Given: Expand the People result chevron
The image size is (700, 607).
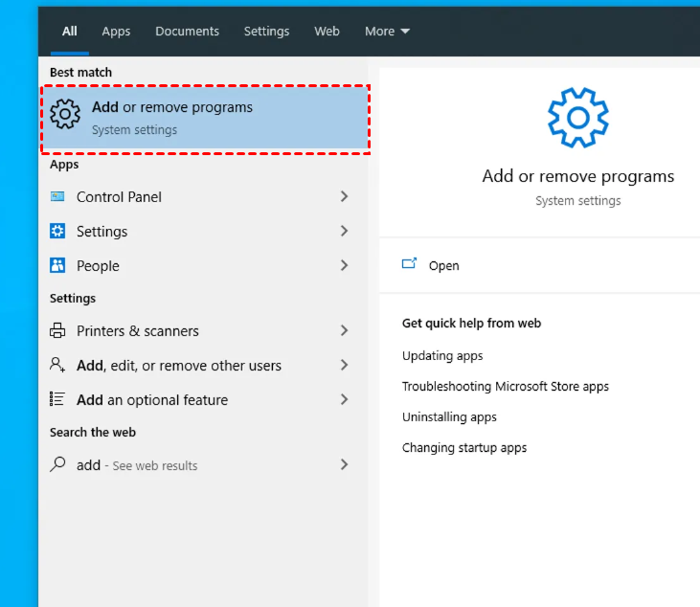Looking at the screenshot, I should 344,265.
